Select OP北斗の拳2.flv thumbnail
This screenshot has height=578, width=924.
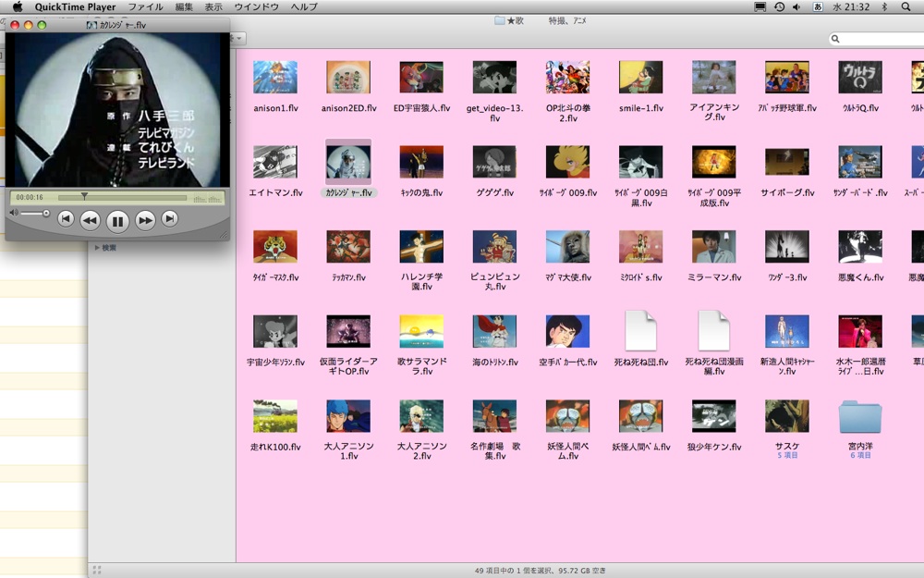pyautogui.click(x=567, y=78)
